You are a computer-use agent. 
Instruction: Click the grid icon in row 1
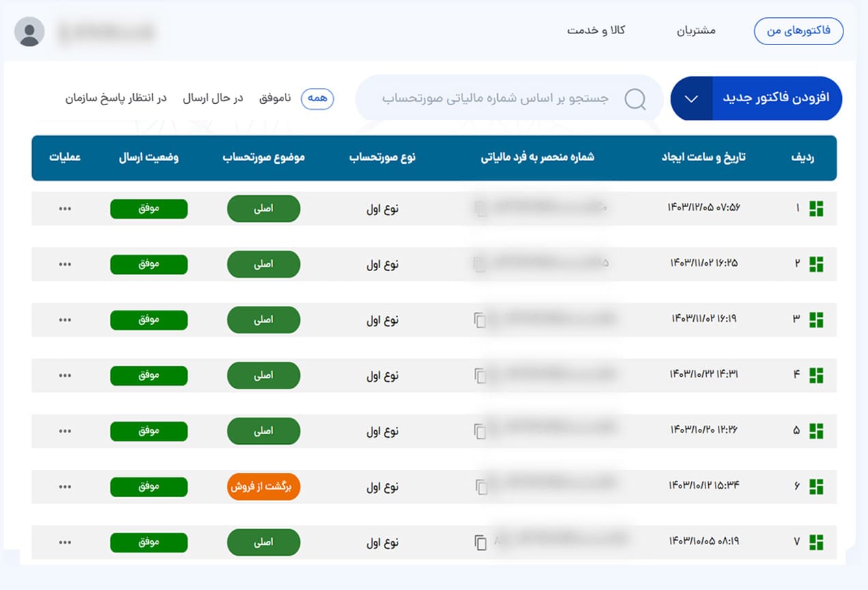[x=815, y=209]
